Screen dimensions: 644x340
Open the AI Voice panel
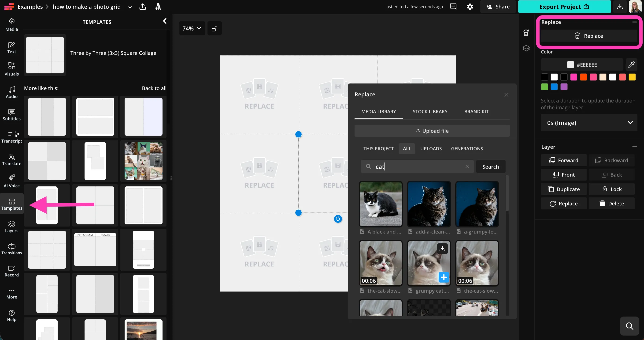click(x=11, y=181)
